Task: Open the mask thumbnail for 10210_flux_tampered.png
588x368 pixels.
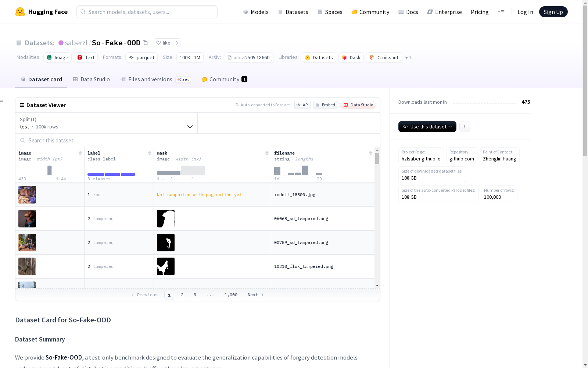Action: pyautogui.click(x=166, y=266)
